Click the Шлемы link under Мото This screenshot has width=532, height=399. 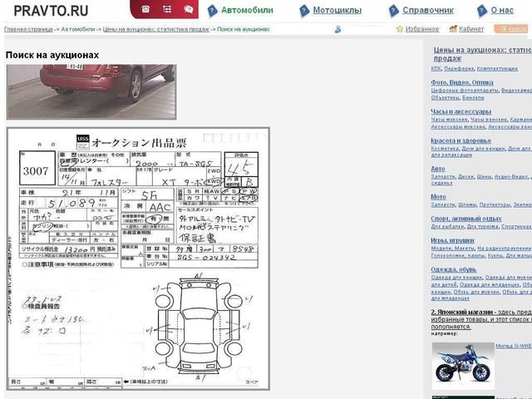coord(467,204)
